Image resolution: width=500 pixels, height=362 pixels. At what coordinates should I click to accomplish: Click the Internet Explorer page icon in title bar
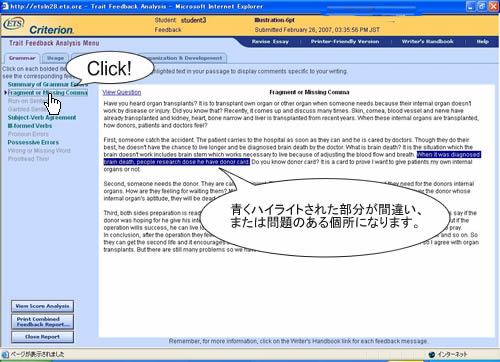(x=5, y=6)
